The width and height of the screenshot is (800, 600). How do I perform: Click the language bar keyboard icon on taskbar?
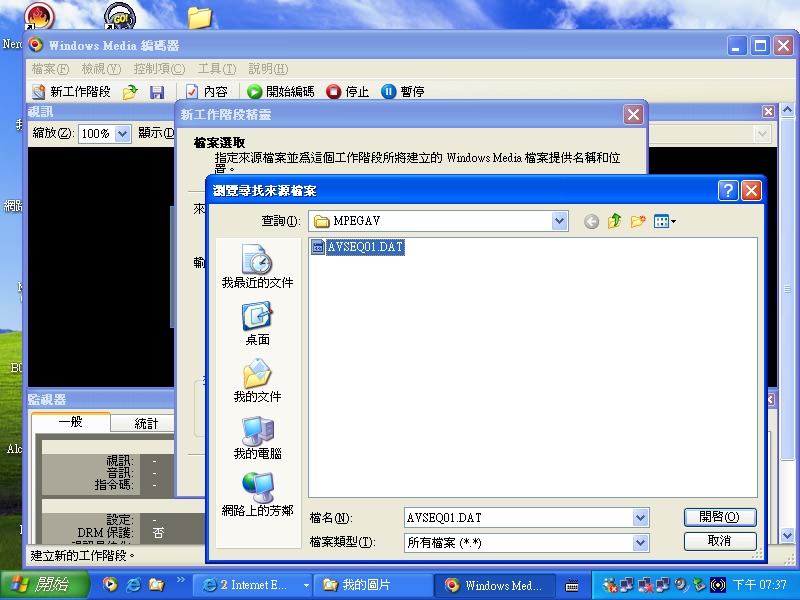coord(572,586)
